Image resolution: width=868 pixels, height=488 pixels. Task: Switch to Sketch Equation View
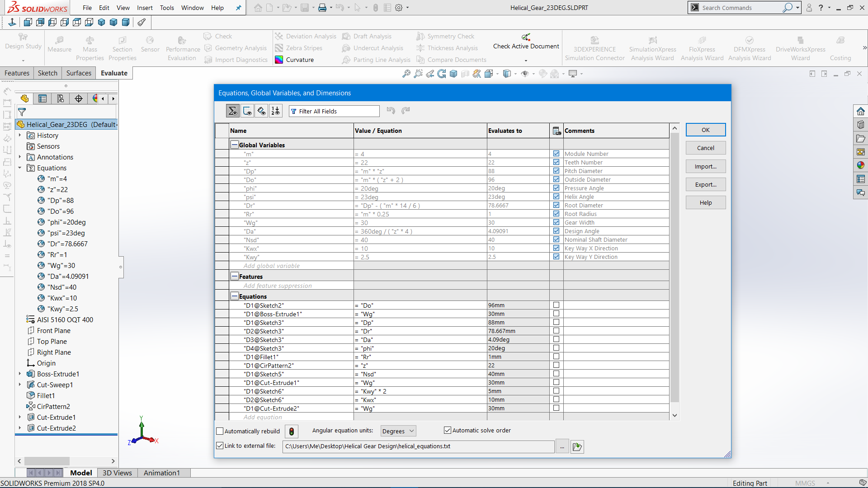click(x=247, y=111)
